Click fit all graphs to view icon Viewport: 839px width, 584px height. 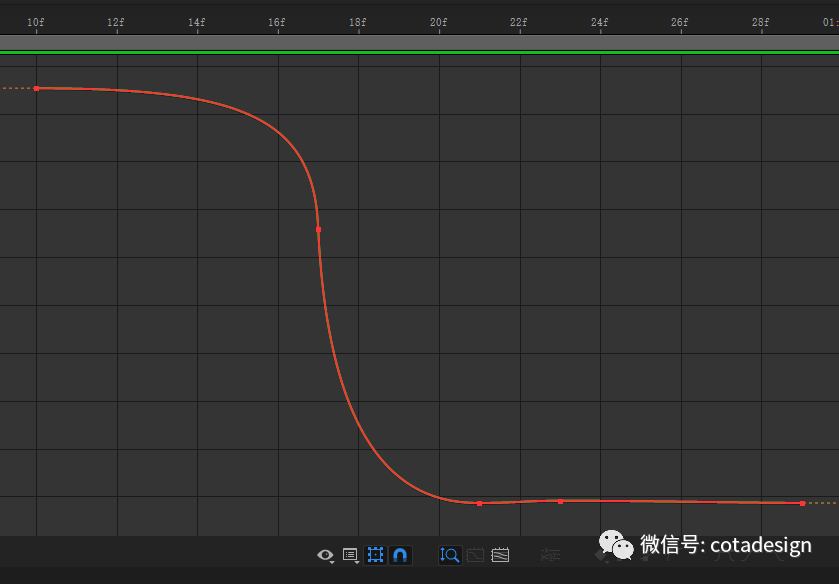pos(500,555)
